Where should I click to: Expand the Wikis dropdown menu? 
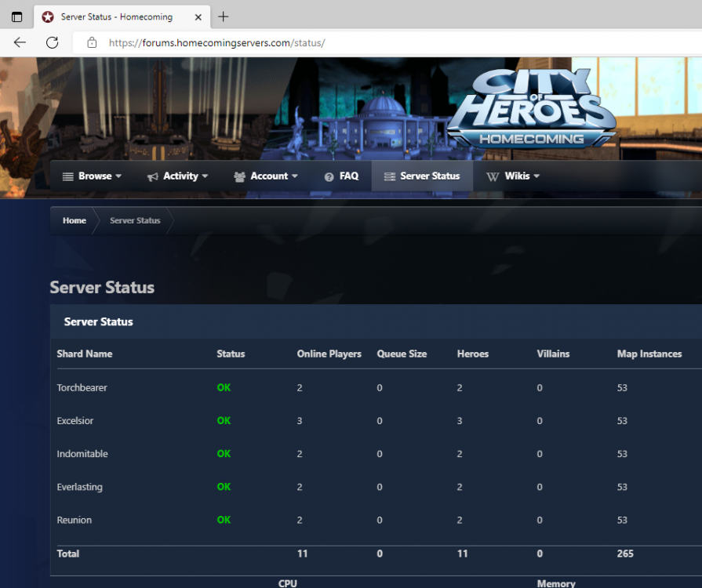pyautogui.click(x=513, y=176)
